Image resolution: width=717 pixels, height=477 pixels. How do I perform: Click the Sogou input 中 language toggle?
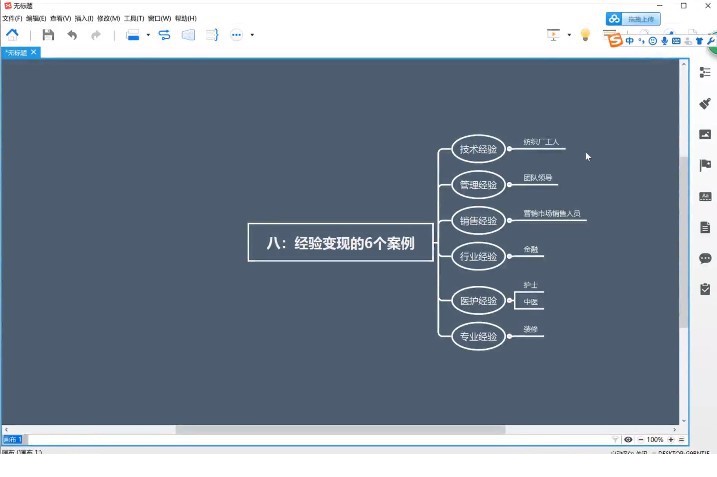coord(630,41)
